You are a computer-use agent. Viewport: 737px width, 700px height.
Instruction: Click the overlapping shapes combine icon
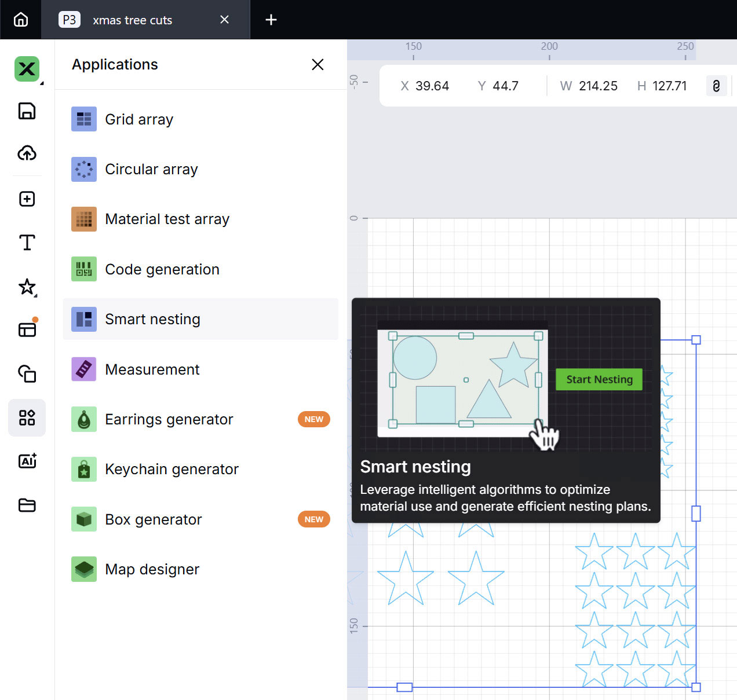click(x=27, y=373)
